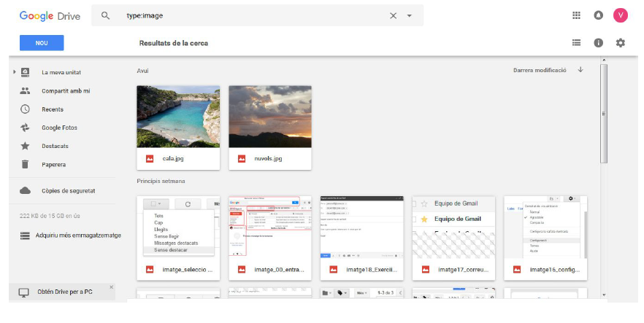Viewport: 644px width, 323px height.
Task: Click the blue NOU button
Action: [x=42, y=43]
